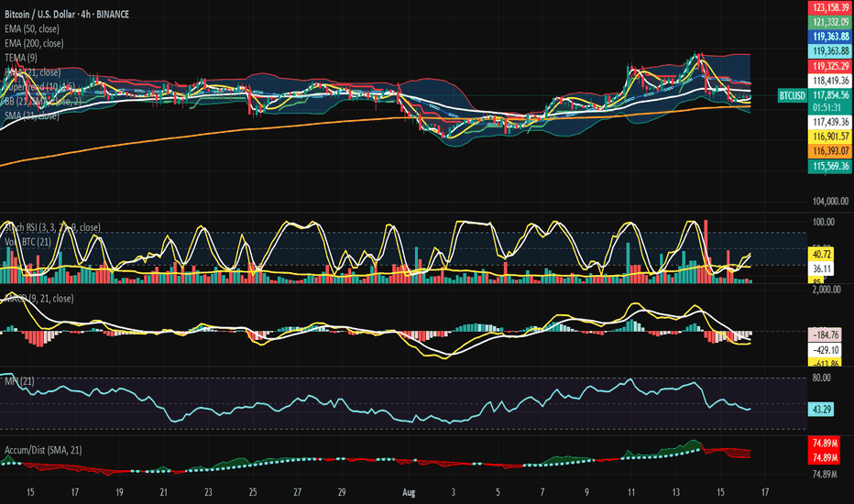Select the white -429.10 MACD value
This screenshot has width=854, height=504.
pos(825,350)
